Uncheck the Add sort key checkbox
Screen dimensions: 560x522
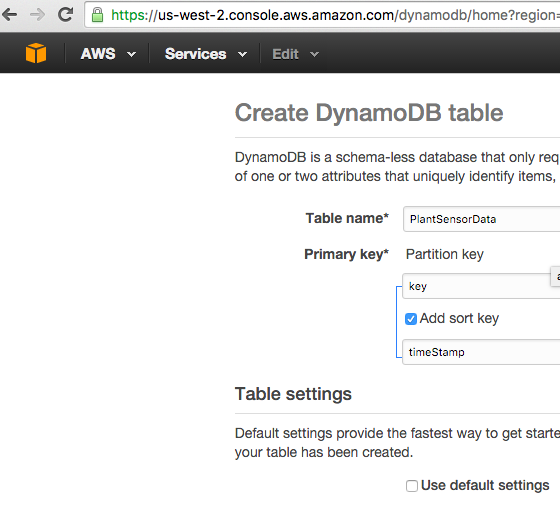[x=411, y=318]
